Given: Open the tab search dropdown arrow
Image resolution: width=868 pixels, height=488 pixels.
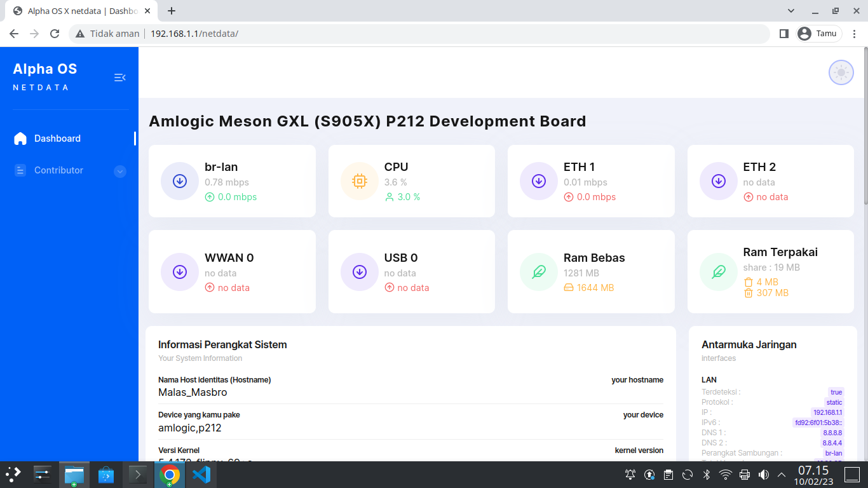Looking at the screenshot, I should (x=791, y=11).
